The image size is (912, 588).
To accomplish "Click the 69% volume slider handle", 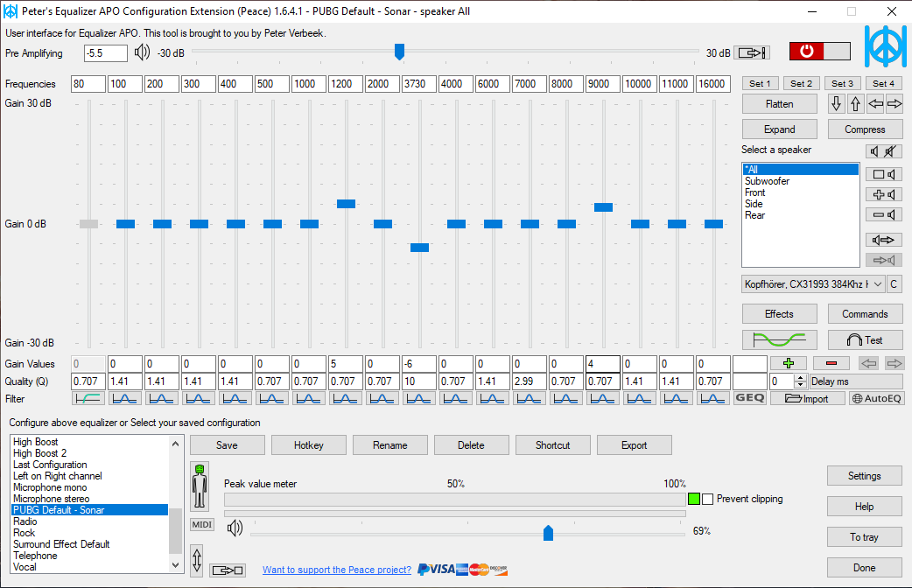I will pyautogui.click(x=548, y=533).
